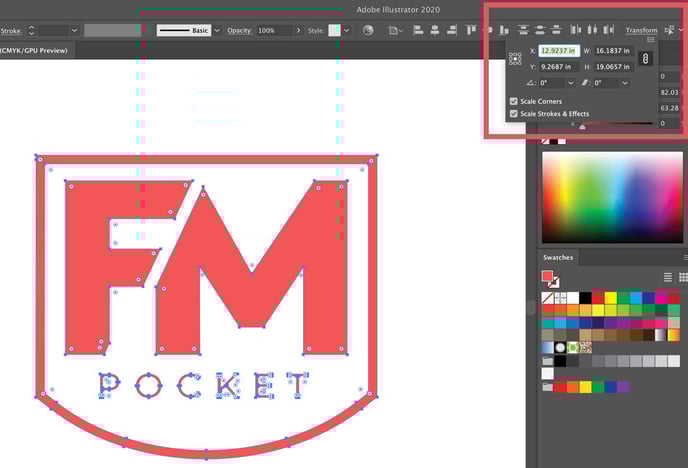The height and width of the screenshot is (468, 688).
Task: Click Vertical Distribute Top icon
Action: point(523,30)
